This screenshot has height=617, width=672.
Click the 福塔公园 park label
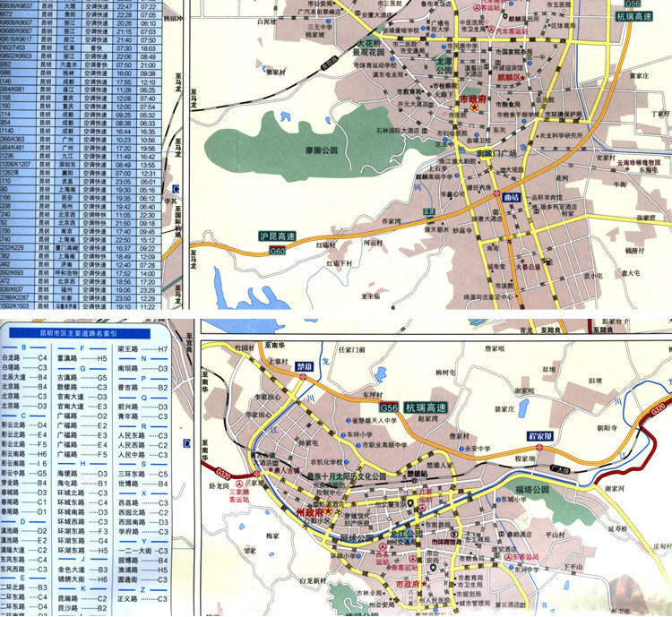pos(532,489)
